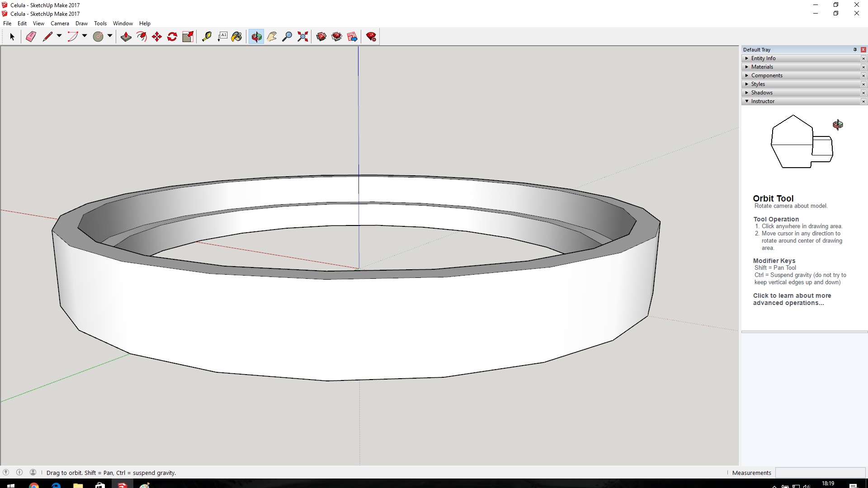Open the line tool dropdown arrow
The width and height of the screenshot is (868, 488).
(x=59, y=36)
